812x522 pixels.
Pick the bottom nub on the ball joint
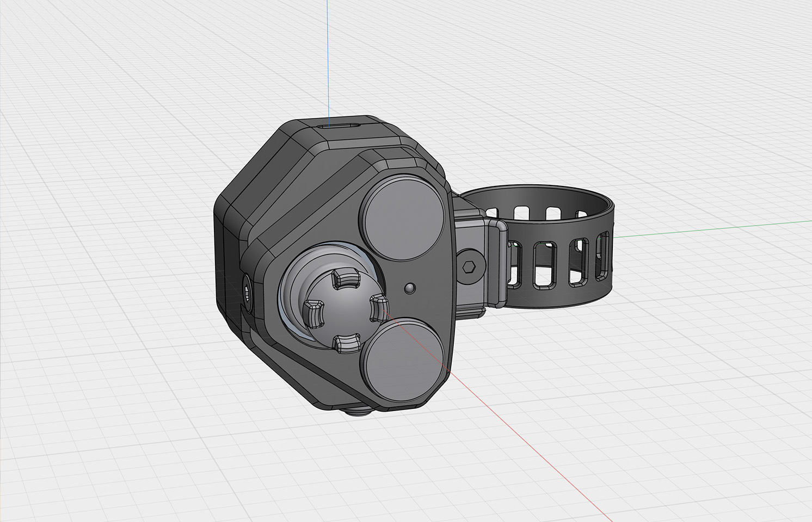[x=346, y=343]
